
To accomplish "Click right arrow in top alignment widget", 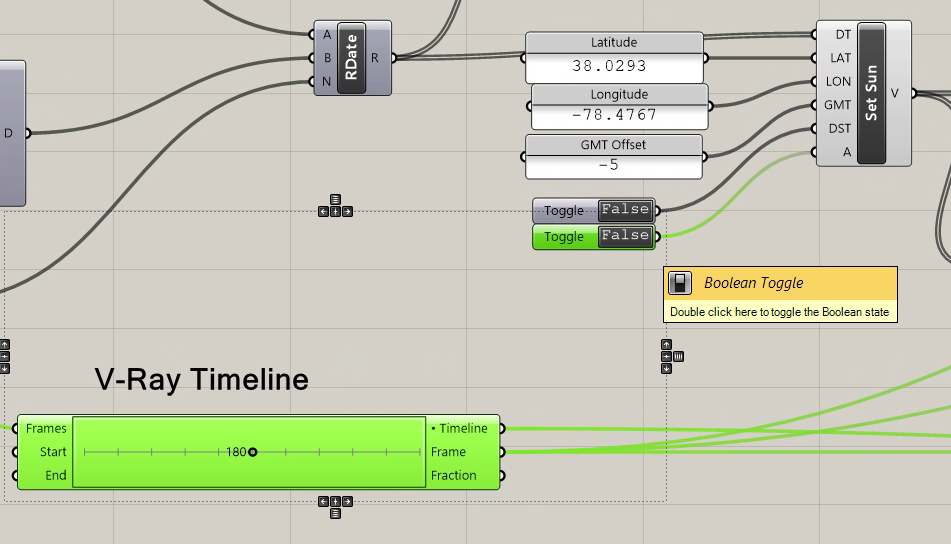I will click(x=347, y=212).
